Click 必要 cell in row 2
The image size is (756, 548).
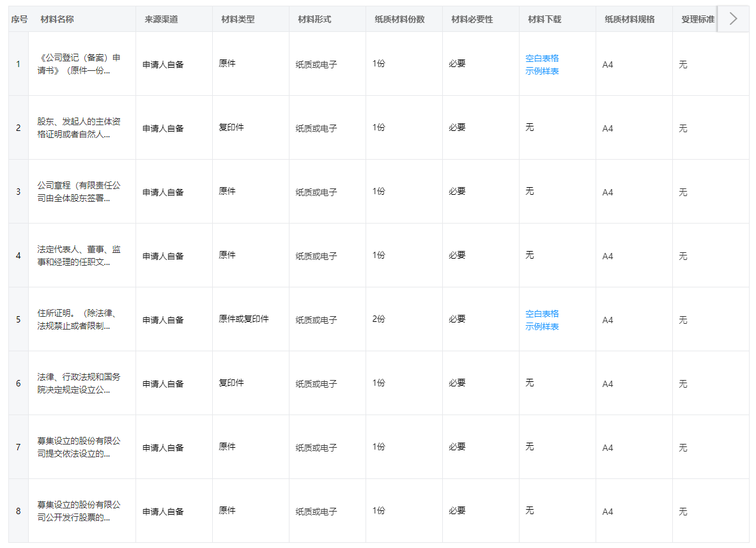[x=457, y=127]
